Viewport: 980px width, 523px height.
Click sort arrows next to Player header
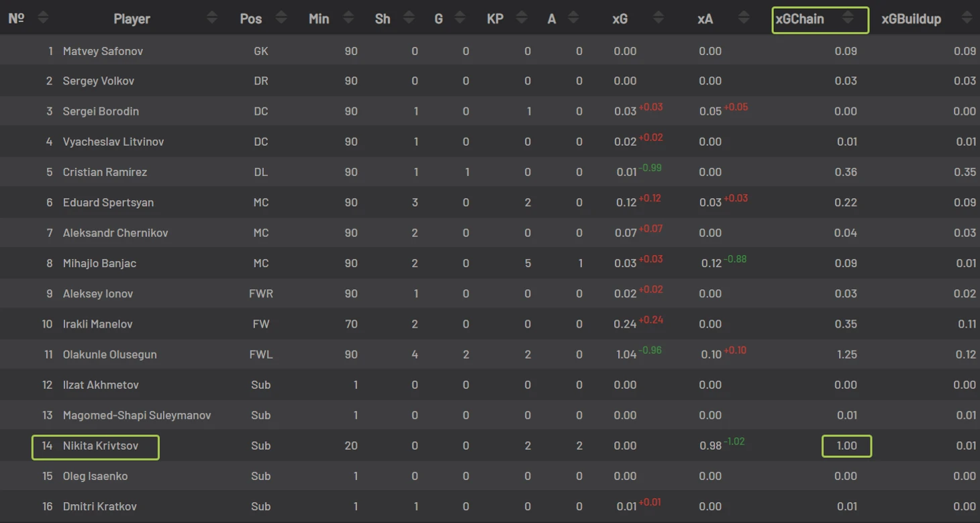(x=212, y=19)
